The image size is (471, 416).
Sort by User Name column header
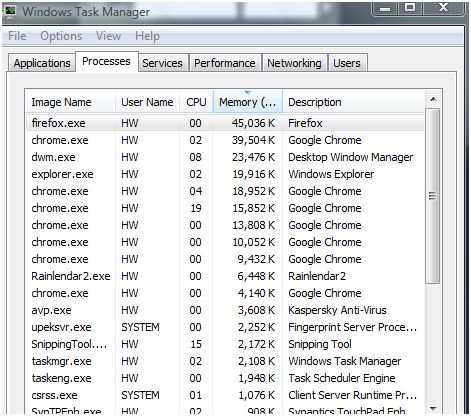(147, 102)
